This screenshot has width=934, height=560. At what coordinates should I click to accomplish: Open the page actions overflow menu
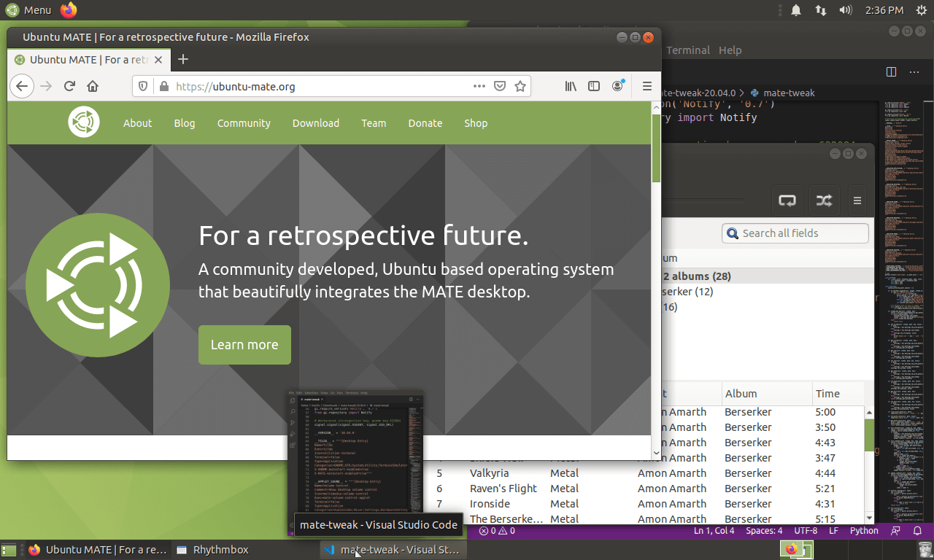coord(479,86)
